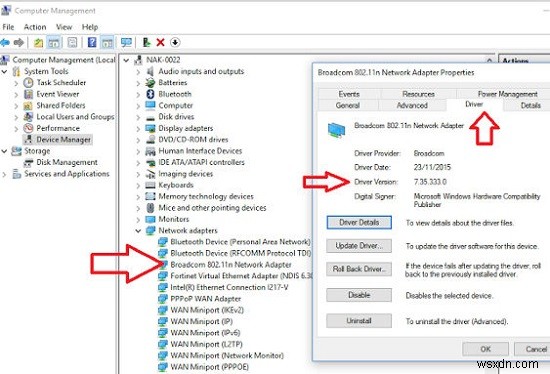Click the Bluetooth category icon

150,94
